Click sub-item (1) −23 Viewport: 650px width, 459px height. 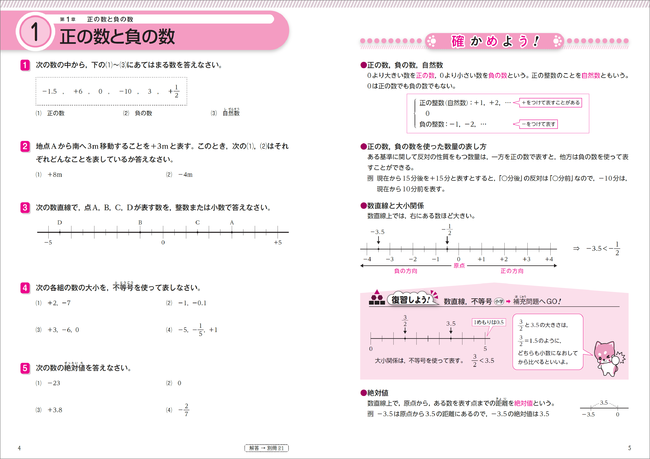(48, 383)
